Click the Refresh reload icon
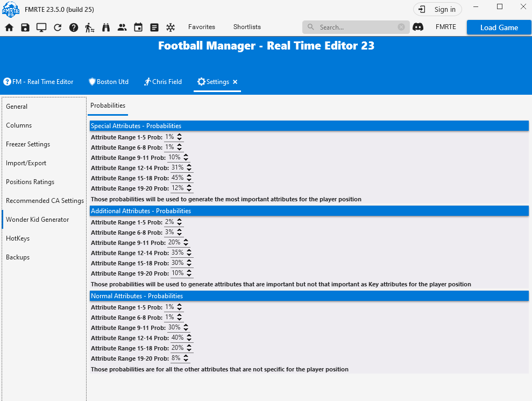The height and width of the screenshot is (401, 532). tap(58, 27)
